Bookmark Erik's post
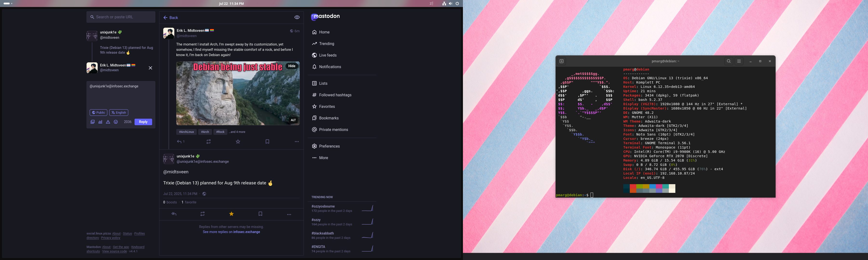 [x=267, y=142]
